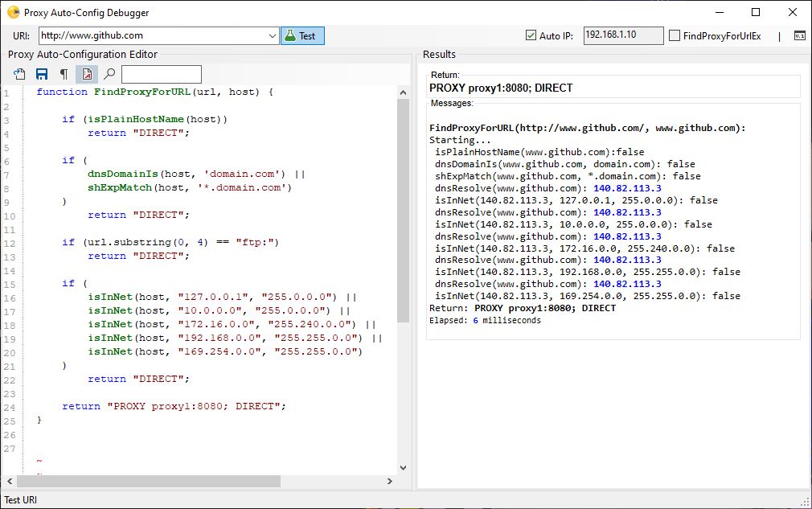The image size is (812, 509).
Task: Click the 'Return' value 'PROXY proxy1:8080; DIRECT' box
Action: tap(613, 88)
